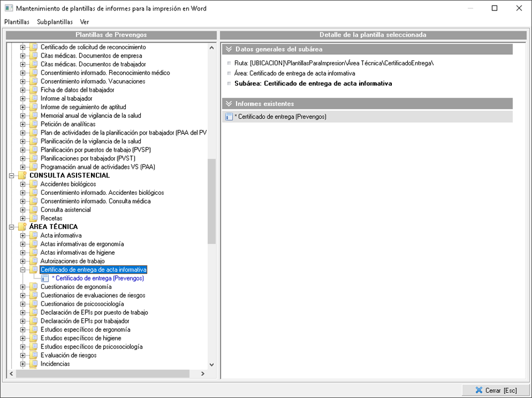Click the CONSULTA ASISTENCIAL folder icon

point(22,175)
